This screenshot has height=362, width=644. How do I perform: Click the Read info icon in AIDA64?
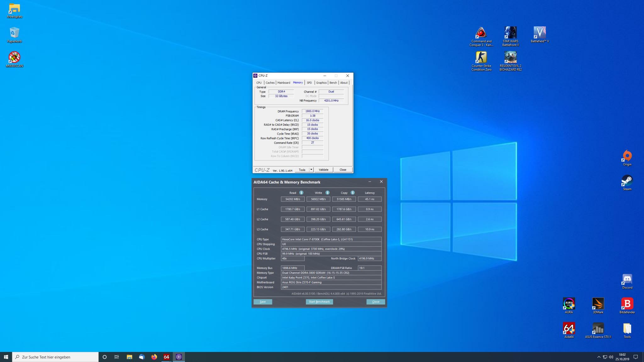coord(301,193)
